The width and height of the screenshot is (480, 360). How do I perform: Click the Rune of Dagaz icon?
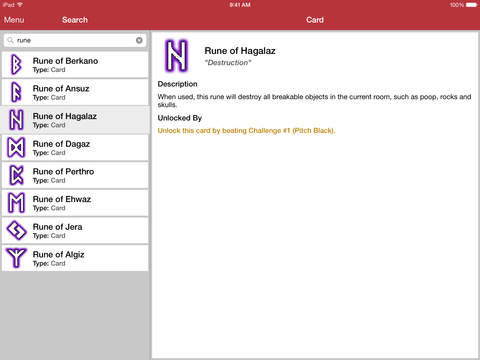tap(16, 147)
